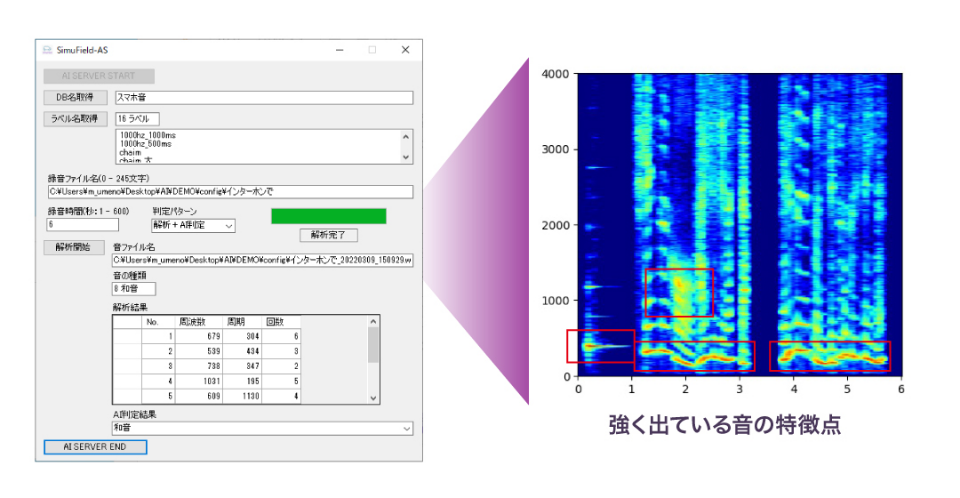Click the 録音ファイル名 path input field
Image resolution: width=960 pixels, height=498 pixels.
[x=229, y=192]
